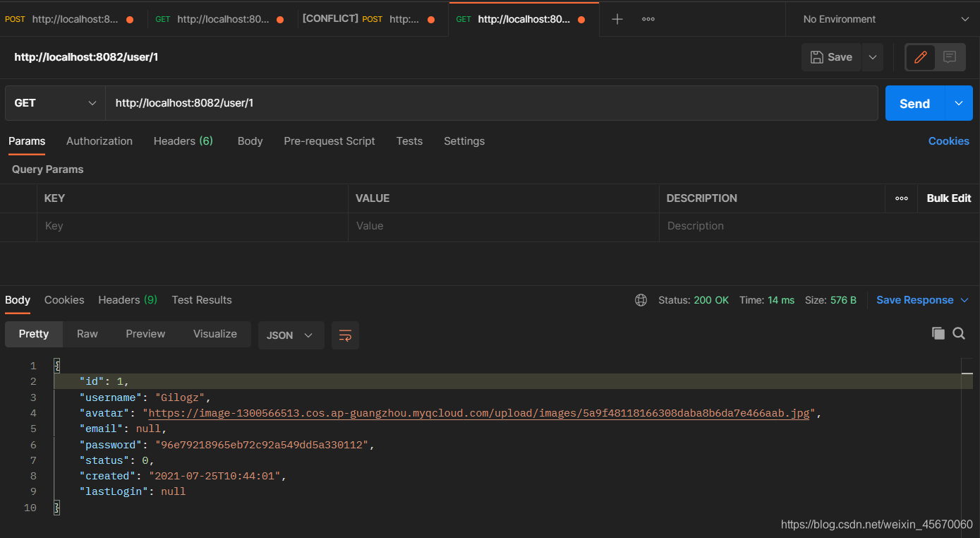Click the DESCRIPTION column header
The width and height of the screenshot is (980, 538).
click(701, 198)
